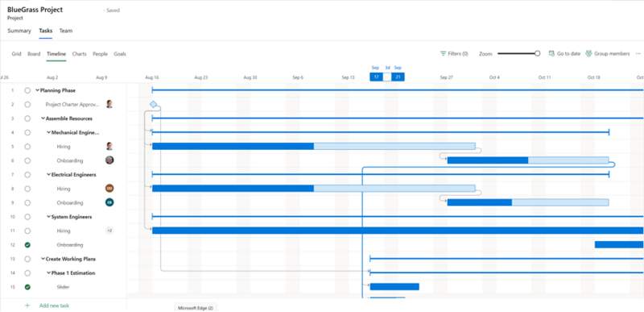Select the row 8 Hiring Gantt bar
Screen dimensions: 644x312
(314, 189)
